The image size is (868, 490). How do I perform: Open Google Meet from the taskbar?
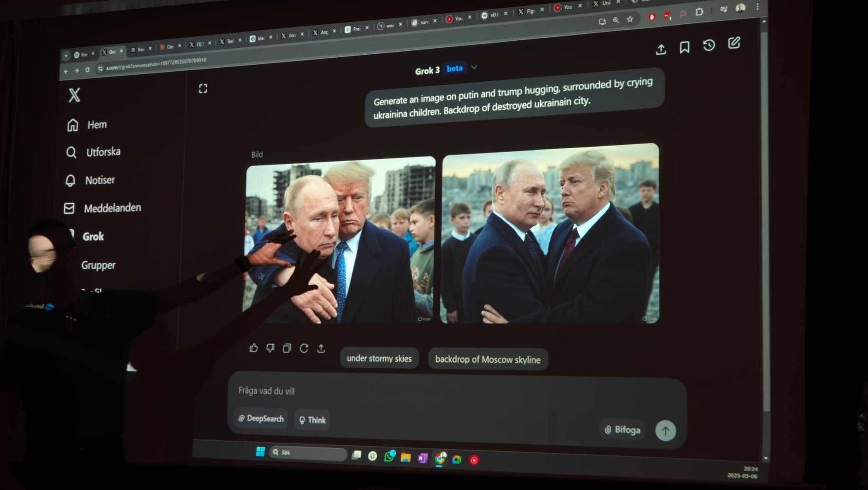tap(457, 459)
